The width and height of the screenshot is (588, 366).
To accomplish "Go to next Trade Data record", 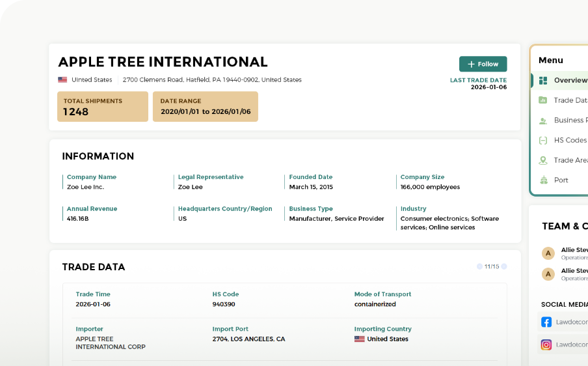I will tap(504, 266).
